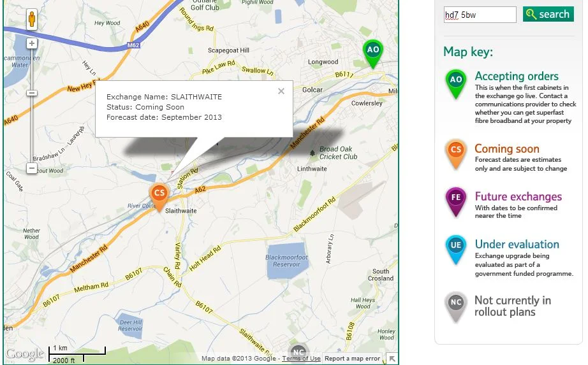Zoom out with the map minus button

click(x=32, y=168)
